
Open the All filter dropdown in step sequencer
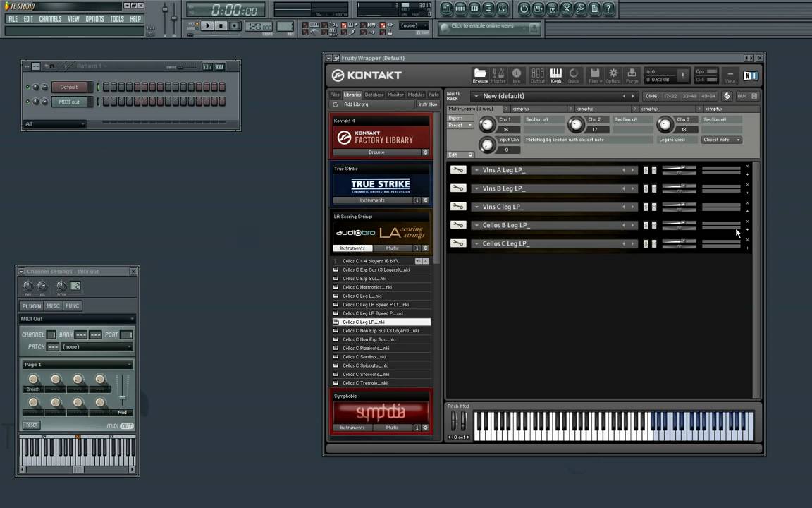[54, 124]
